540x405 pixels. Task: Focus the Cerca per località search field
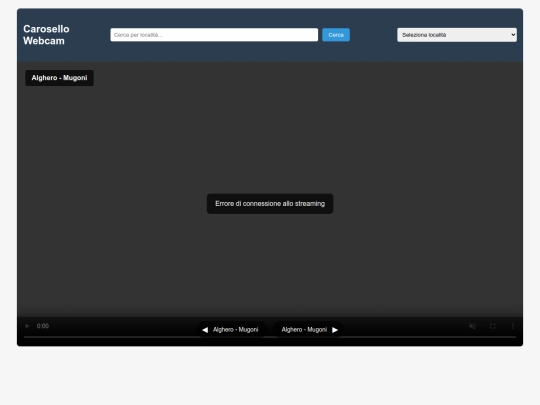click(214, 35)
